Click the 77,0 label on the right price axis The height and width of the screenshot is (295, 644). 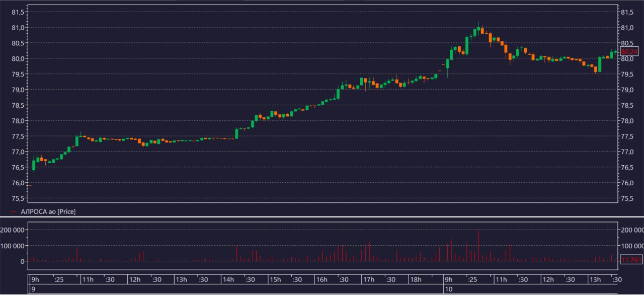(628, 152)
